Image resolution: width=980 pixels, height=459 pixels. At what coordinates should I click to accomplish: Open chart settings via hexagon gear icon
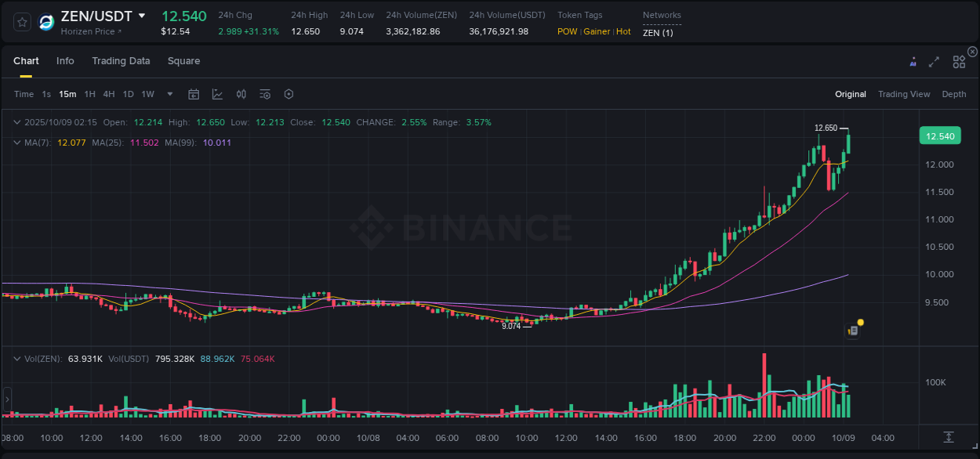(x=289, y=94)
